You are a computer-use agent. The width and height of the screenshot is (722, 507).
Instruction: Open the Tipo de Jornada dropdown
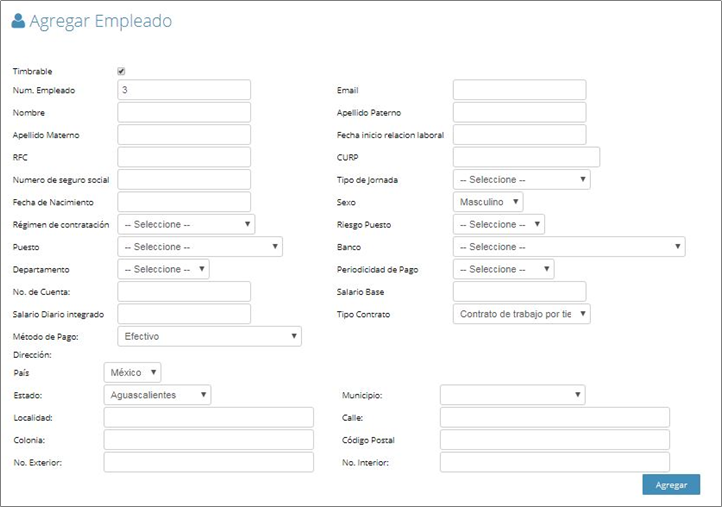[521, 180]
